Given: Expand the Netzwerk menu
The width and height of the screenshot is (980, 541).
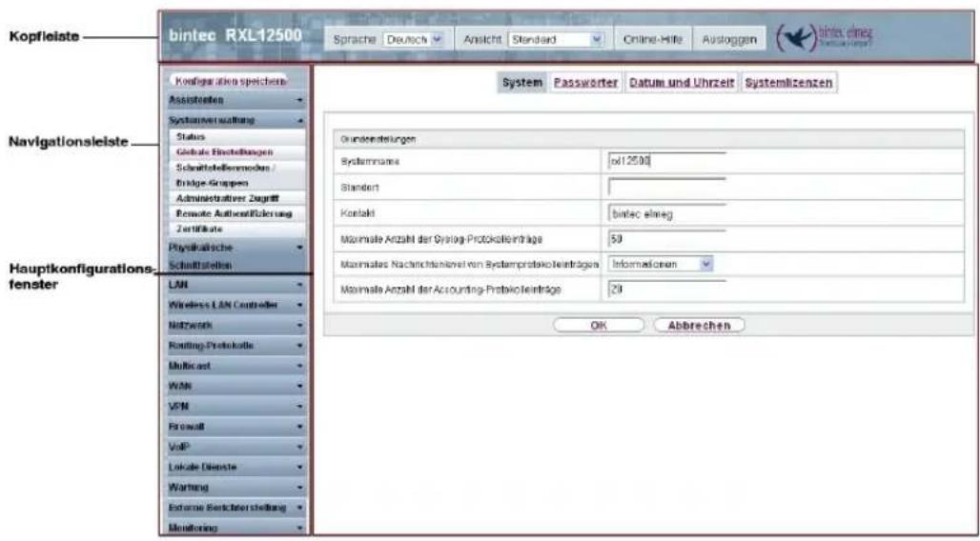Looking at the screenshot, I should (x=236, y=326).
